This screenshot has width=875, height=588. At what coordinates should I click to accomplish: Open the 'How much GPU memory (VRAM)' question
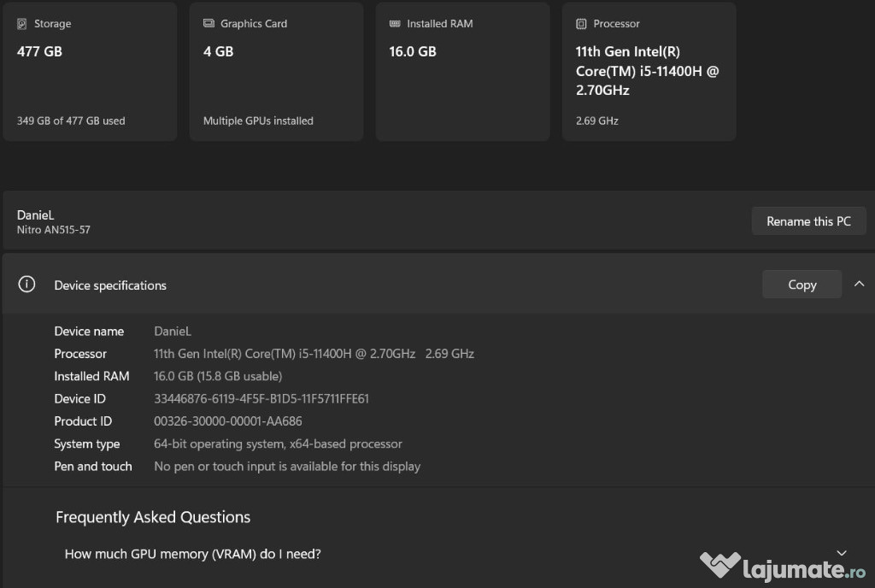tap(193, 554)
